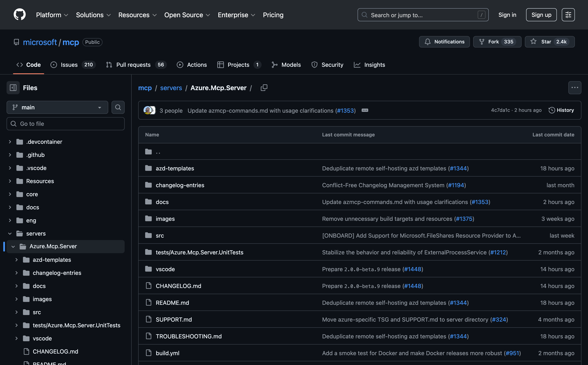Click the GitHub logo home icon
This screenshot has width=588, height=365.
(19, 15)
